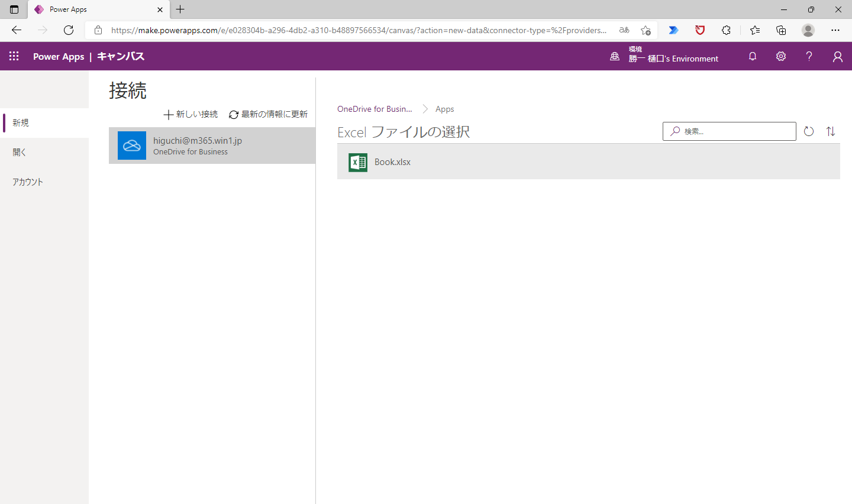This screenshot has height=504, width=852.
Task: Select the 勝一 樋口's Environment label
Action: (673, 59)
